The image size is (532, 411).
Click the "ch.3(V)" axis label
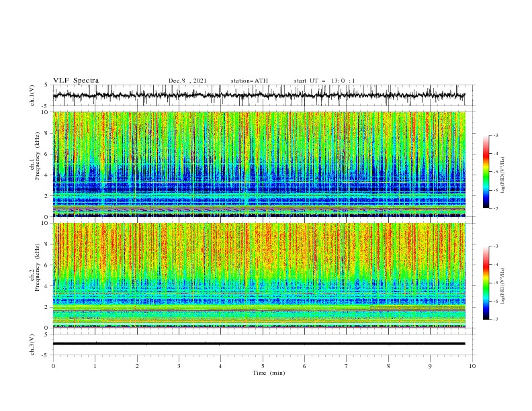tap(32, 345)
